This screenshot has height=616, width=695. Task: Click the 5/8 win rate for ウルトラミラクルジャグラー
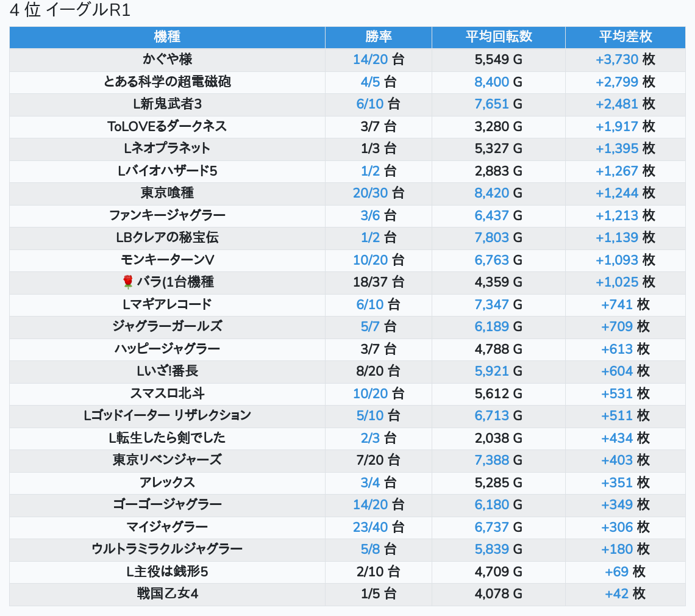tap(370, 549)
